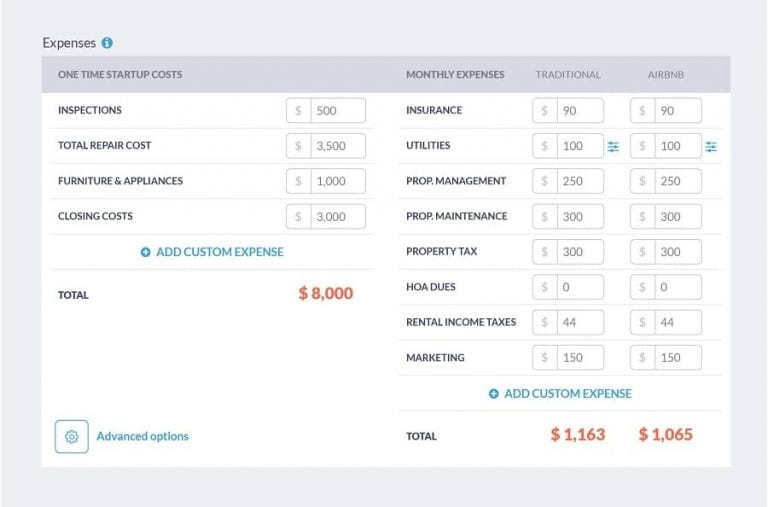The height and width of the screenshot is (507, 768).
Task: Edit the Airbnb Prop. Management field
Action: click(677, 181)
